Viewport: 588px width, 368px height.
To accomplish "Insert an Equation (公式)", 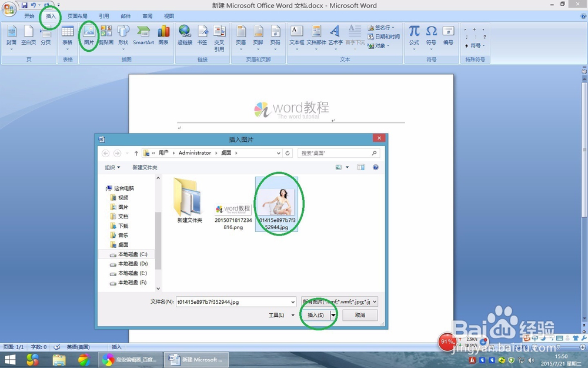I will coord(414,37).
